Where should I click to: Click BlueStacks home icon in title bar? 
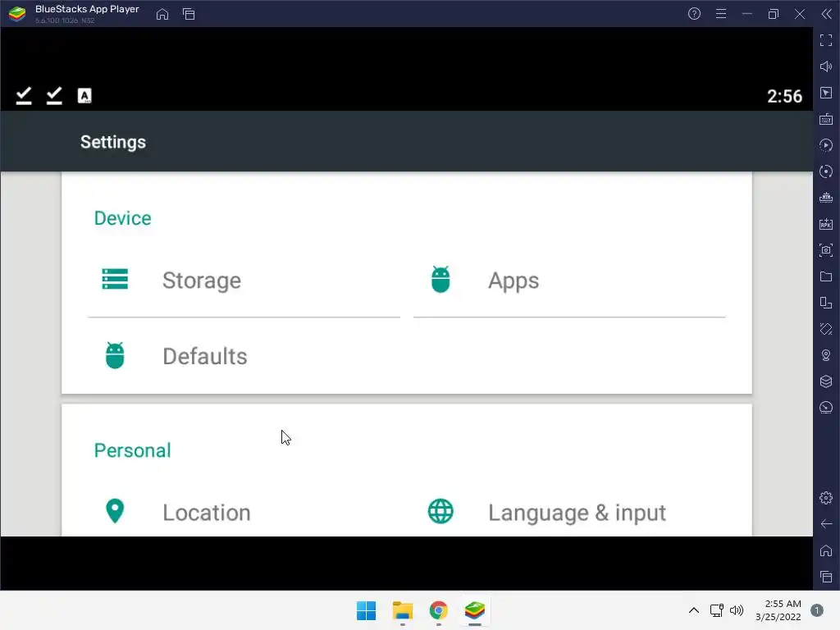pos(162,14)
